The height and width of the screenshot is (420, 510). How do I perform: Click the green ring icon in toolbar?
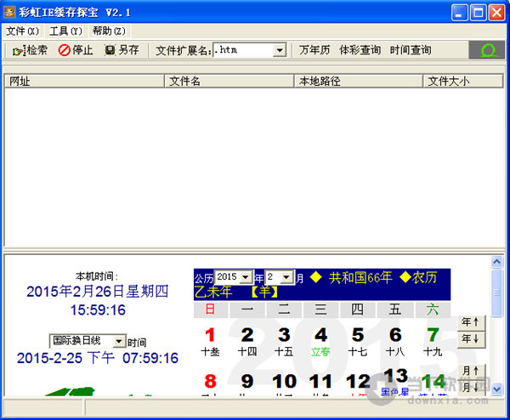coord(487,51)
